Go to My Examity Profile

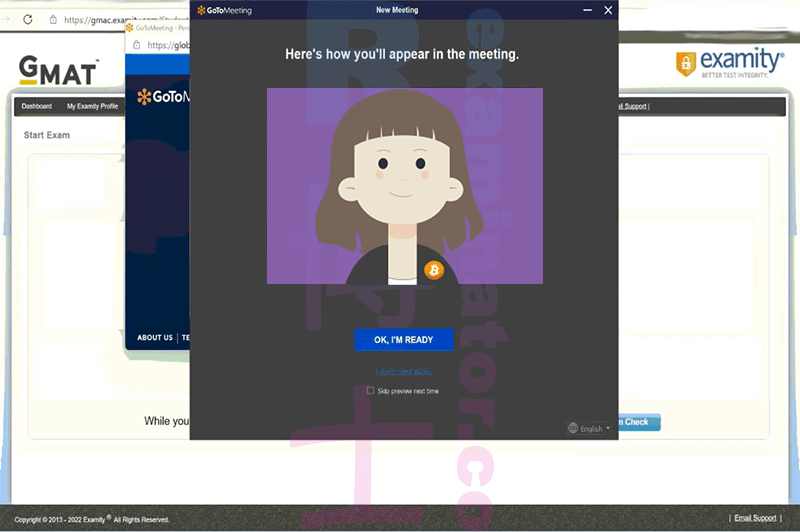92,106
